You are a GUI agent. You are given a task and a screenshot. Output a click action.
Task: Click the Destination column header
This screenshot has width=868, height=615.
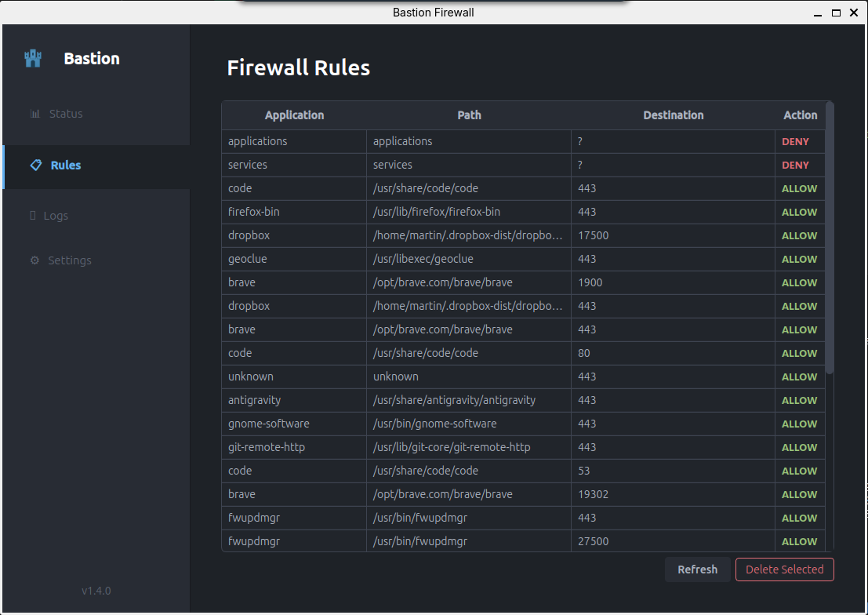tap(673, 115)
